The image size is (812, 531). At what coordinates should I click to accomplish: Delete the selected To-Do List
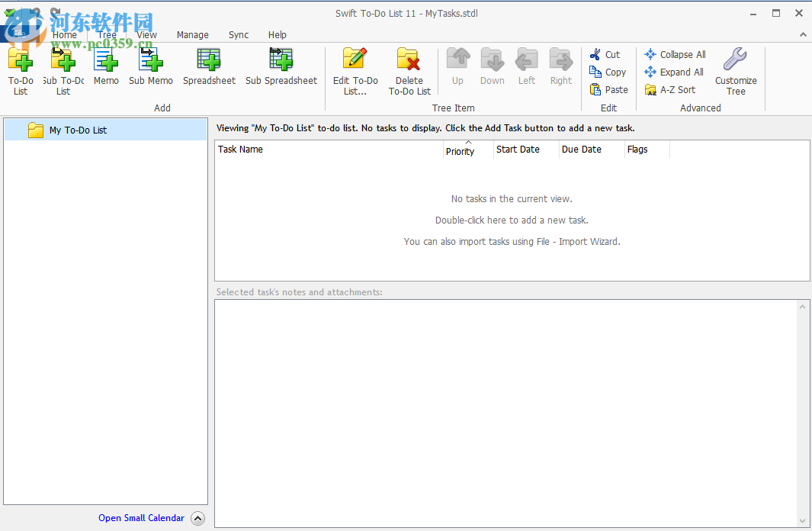tap(409, 72)
